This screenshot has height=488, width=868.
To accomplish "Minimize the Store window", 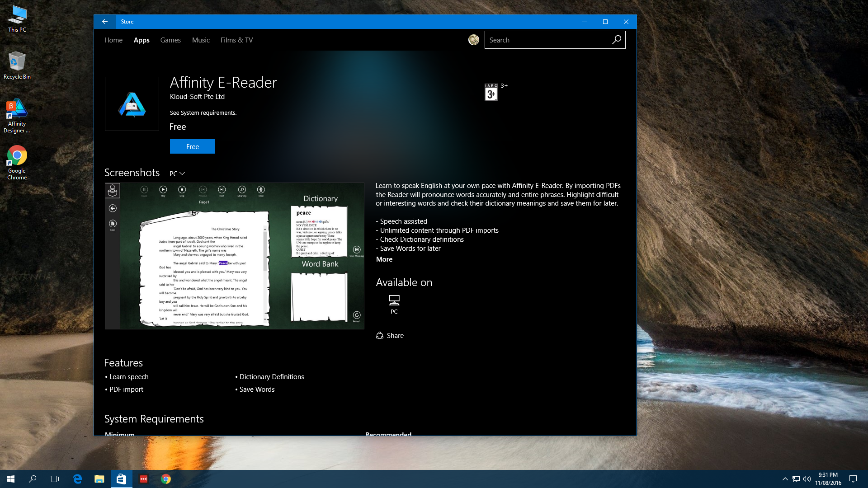I will click(584, 22).
